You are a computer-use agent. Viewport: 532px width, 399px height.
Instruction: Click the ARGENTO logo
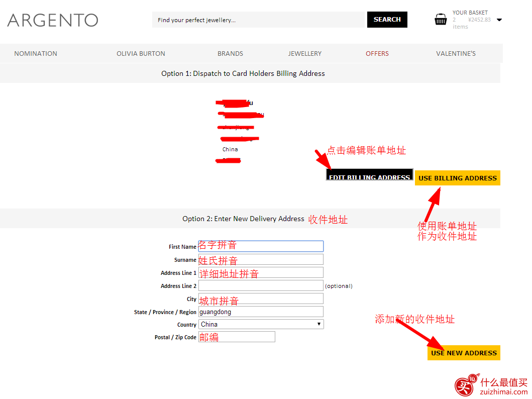[x=53, y=20]
